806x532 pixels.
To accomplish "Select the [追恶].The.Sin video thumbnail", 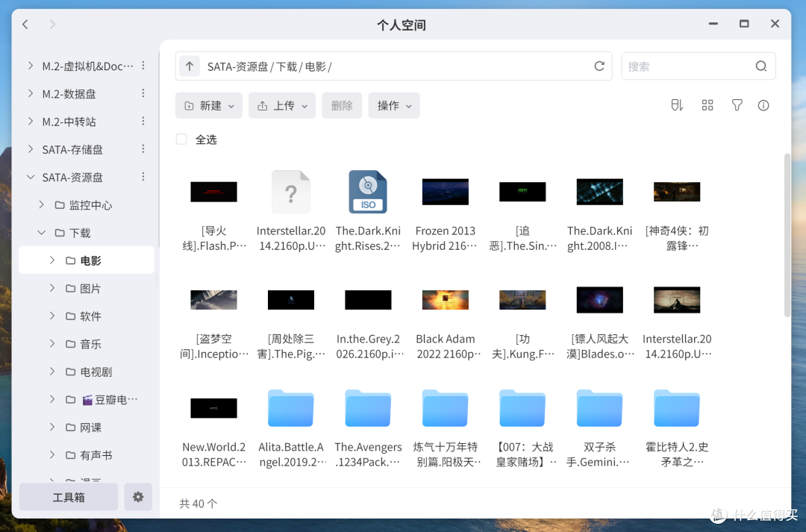I will click(x=522, y=192).
